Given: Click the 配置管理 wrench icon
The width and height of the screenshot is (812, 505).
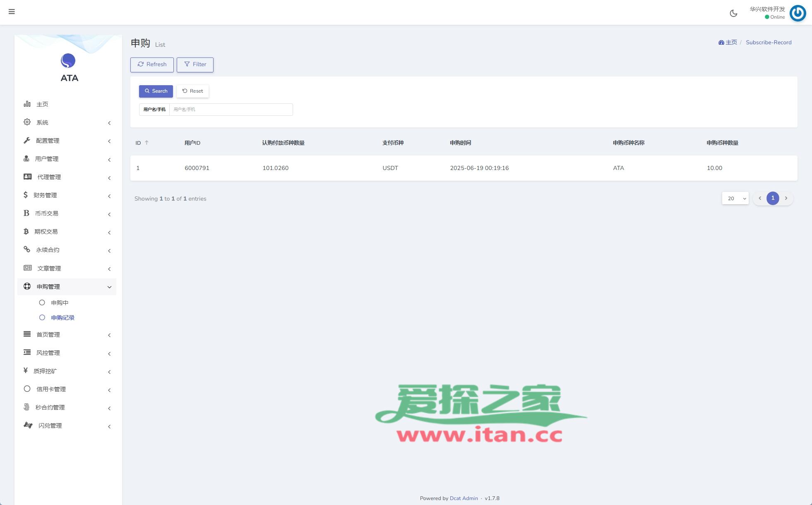Looking at the screenshot, I should [x=27, y=140].
